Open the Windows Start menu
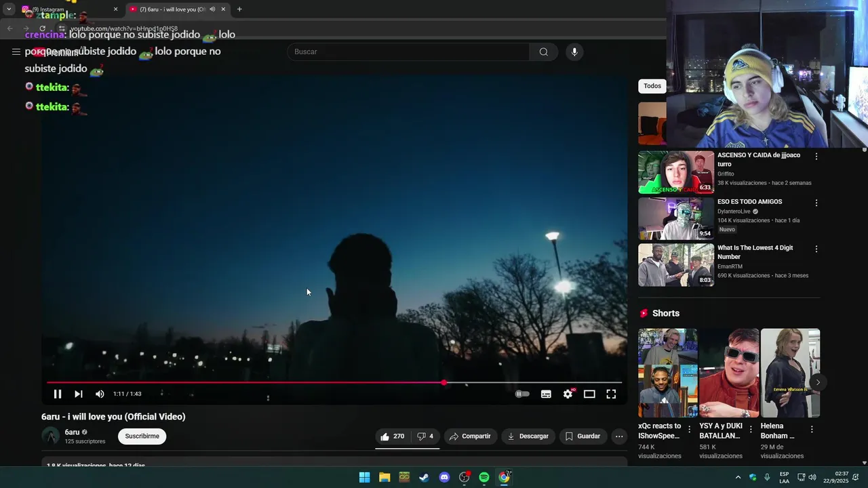This screenshot has height=488, width=868. 364,477
